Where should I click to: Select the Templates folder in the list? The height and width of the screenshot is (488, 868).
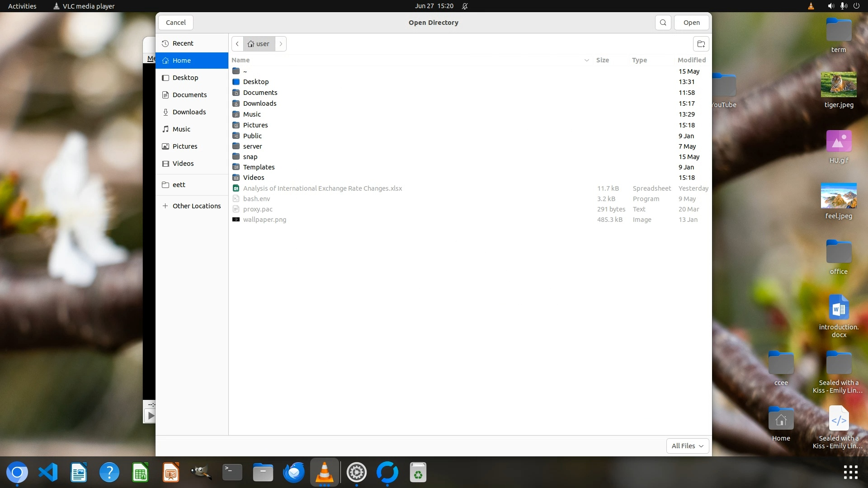[259, 167]
